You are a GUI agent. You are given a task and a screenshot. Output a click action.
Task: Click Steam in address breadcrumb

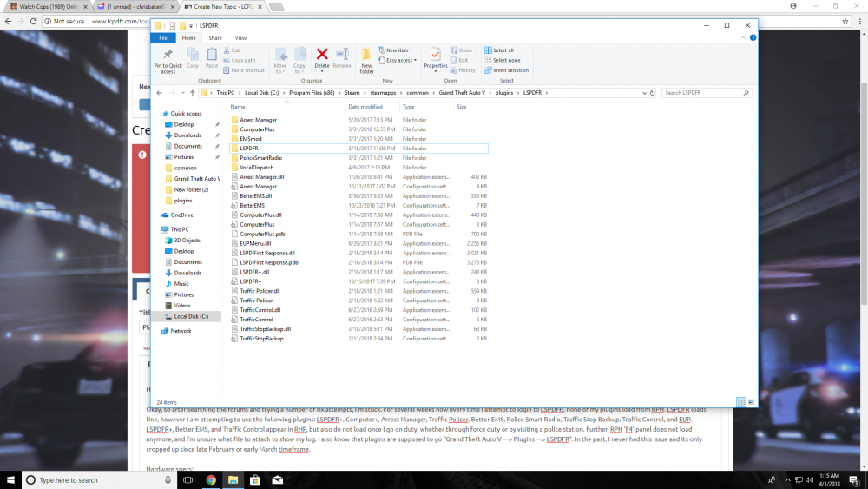352,93
